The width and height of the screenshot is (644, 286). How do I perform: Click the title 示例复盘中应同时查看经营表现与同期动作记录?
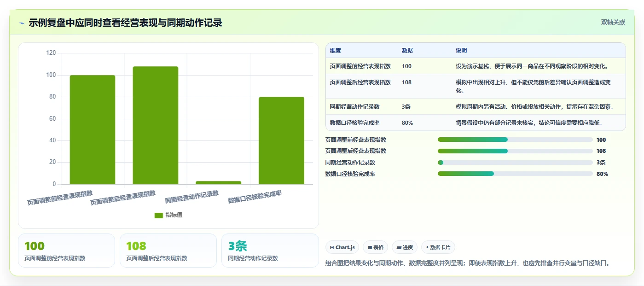pyautogui.click(x=125, y=23)
